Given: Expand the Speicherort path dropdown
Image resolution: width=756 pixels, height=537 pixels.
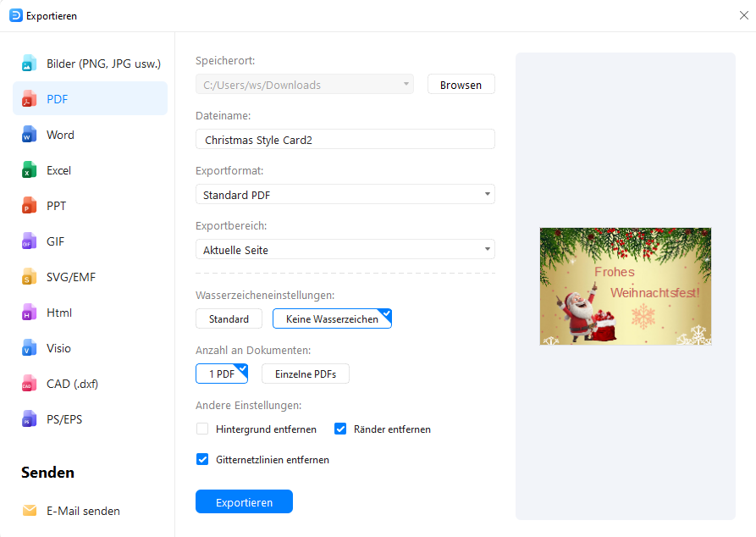Looking at the screenshot, I should (x=406, y=84).
